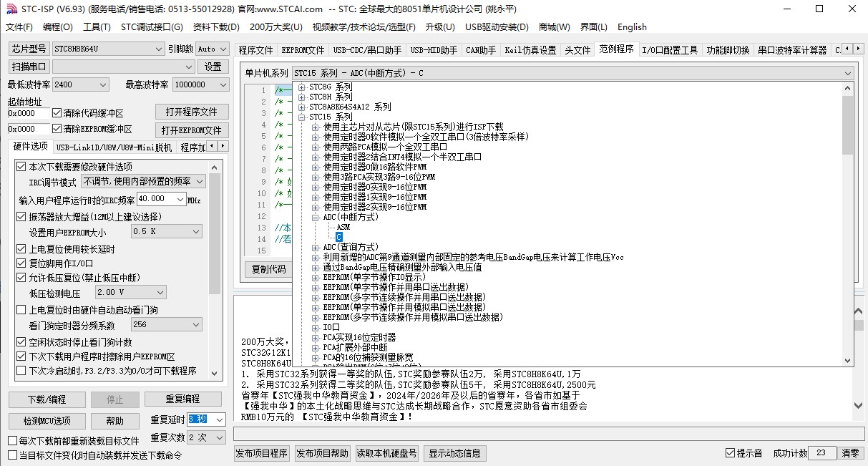Open the serial port selection dropdown

[123, 67]
